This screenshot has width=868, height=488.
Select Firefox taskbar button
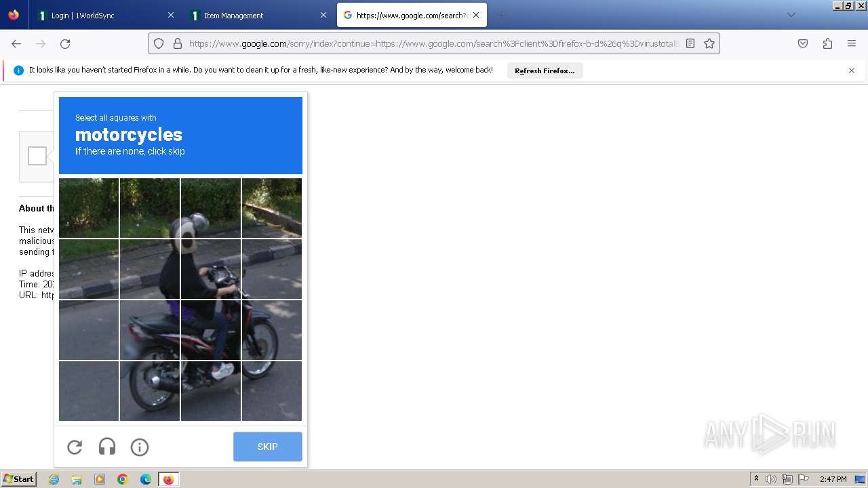click(168, 479)
